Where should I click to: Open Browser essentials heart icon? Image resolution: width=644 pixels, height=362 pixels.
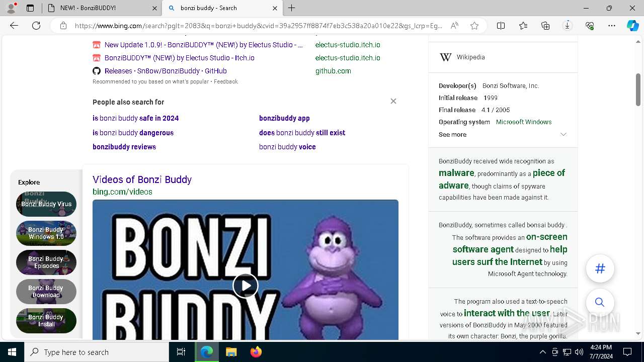[x=590, y=26]
